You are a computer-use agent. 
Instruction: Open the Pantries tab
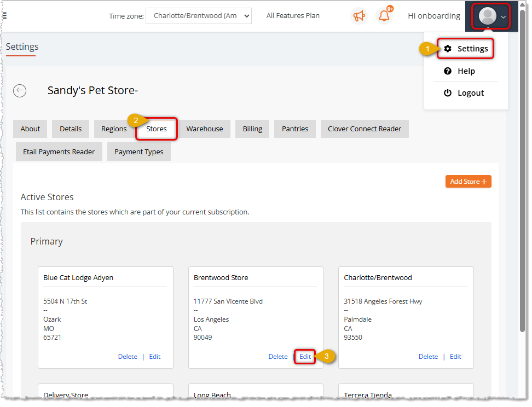295,129
